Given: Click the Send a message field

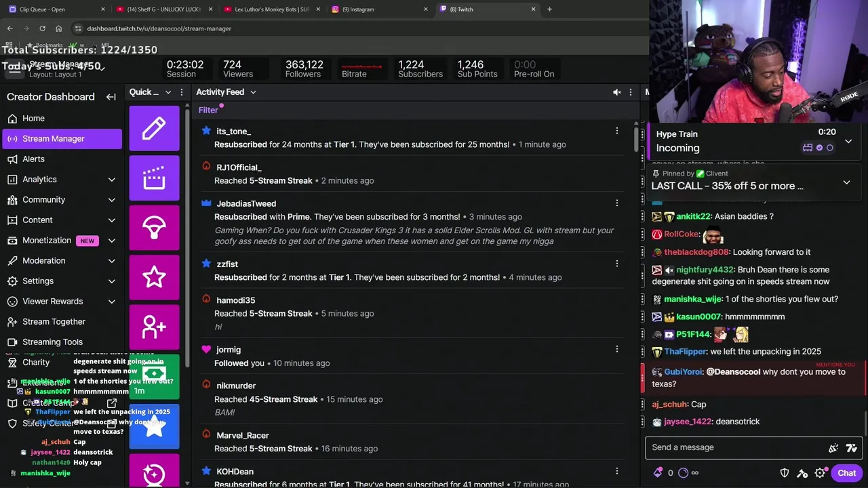Looking at the screenshot, I should click(737, 447).
